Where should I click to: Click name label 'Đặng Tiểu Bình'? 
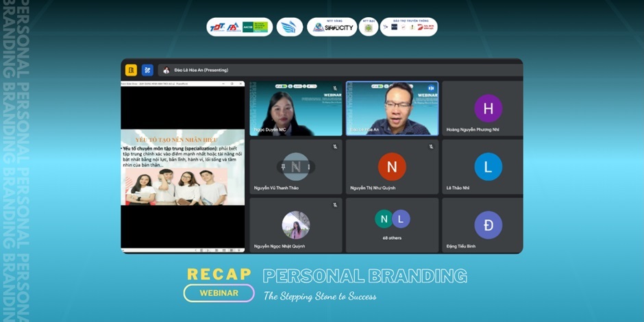pyautogui.click(x=461, y=247)
